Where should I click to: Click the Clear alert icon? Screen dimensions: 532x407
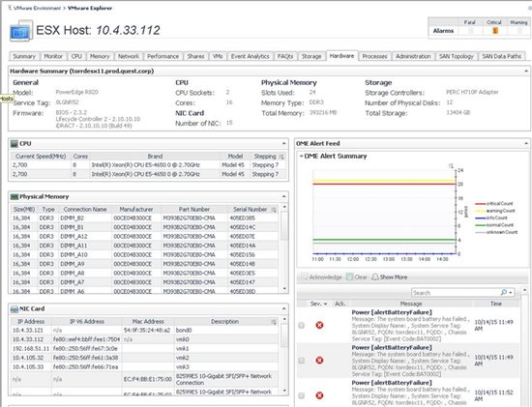pos(349,276)
